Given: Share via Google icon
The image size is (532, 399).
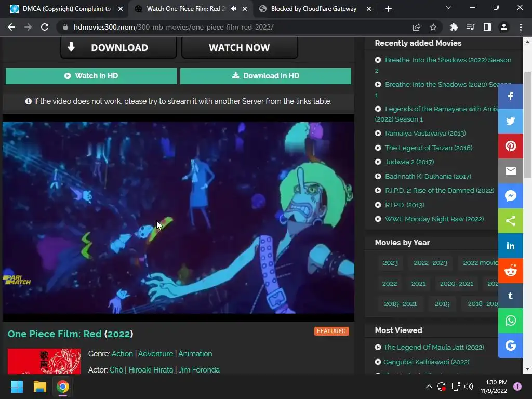Looking at the screenshot, I should pos(510,345).
